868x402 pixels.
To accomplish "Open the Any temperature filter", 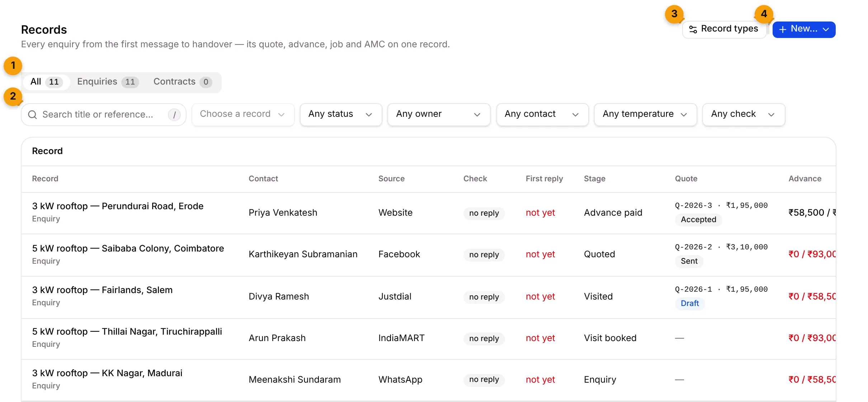I will tap(645, 114).
